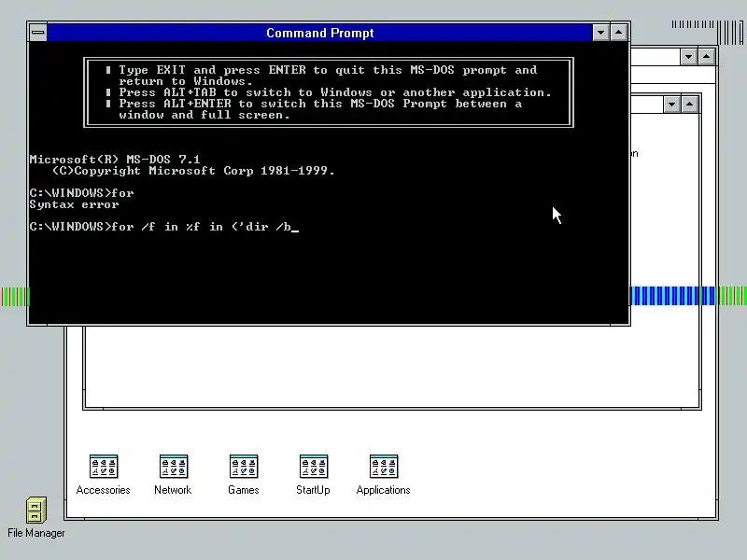Click the 'Microsoft(R) MS-DOS 7.1' text line
The height and width of the screenshot is (560, 747).
115,159
